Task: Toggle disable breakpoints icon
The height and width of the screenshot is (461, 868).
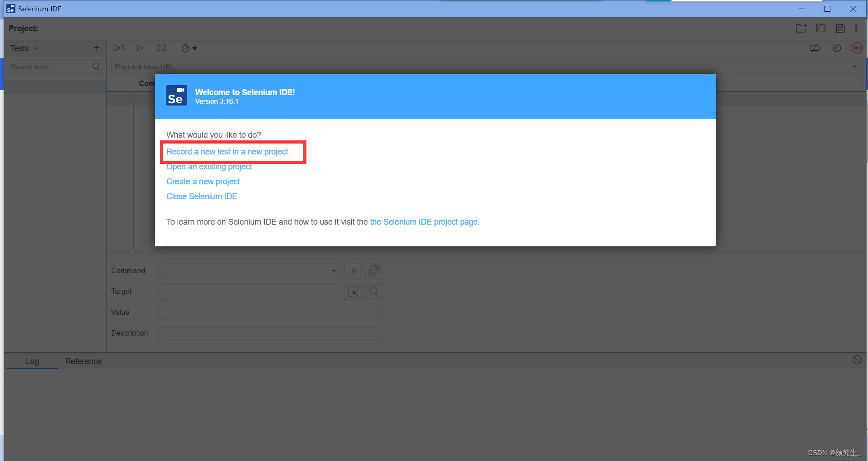Action: [x=815, y=48]
